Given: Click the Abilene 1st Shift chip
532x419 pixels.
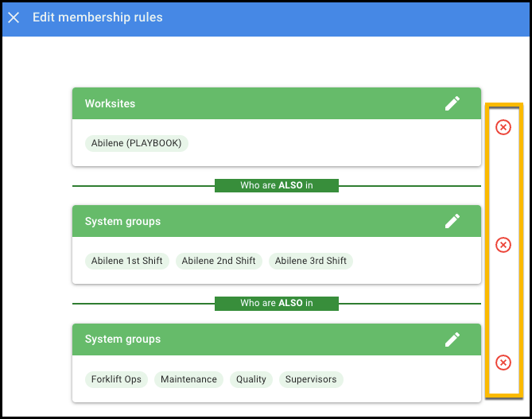Looking at the screenshot, I should (127, 261).
